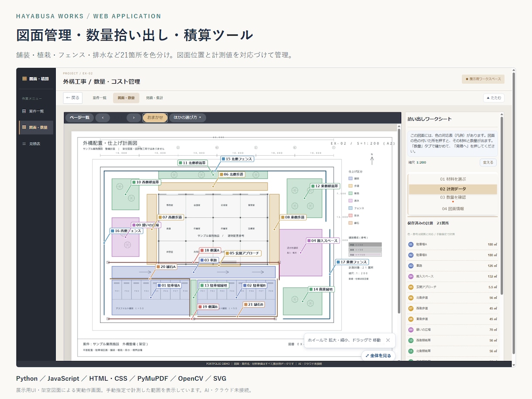Open 案件一覧 in the sidebar menu
The width and height of the screenshot is (532, 399).
[x=36, y=111]
